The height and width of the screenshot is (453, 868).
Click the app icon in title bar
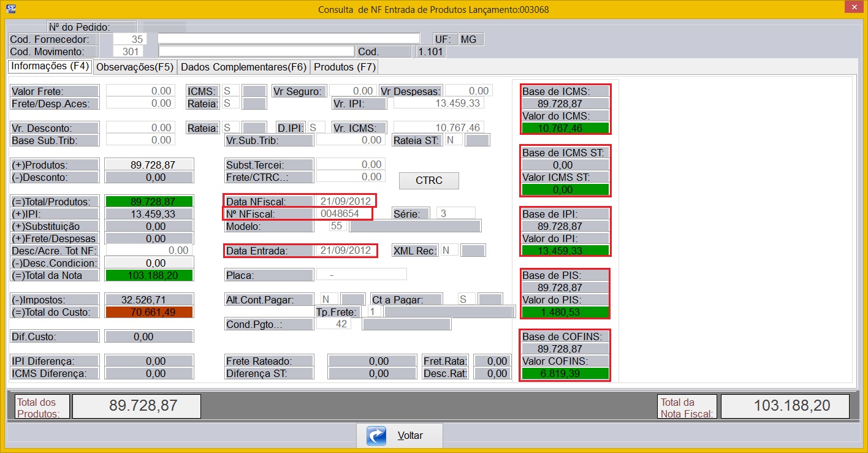click(10, 9)
